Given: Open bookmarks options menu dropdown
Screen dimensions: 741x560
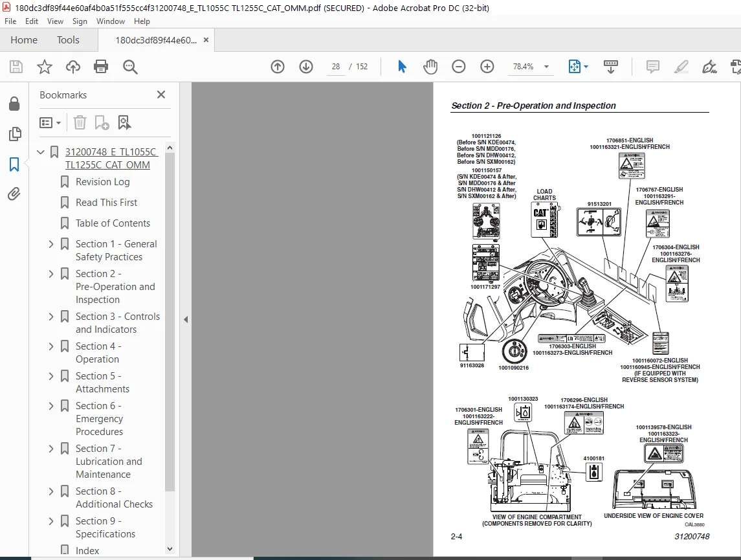Looking at the screenshot, I should click(x=50, y=123).
